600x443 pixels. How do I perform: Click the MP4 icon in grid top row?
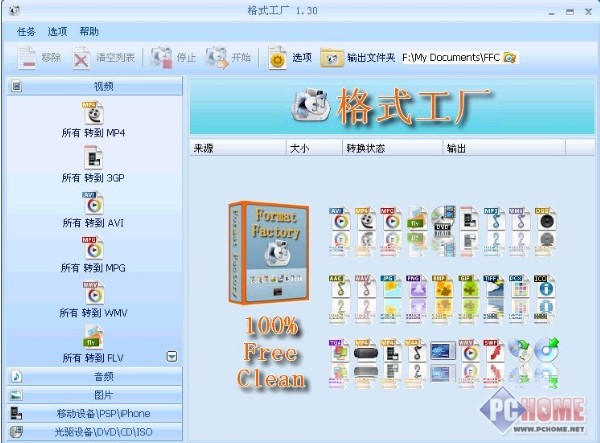365,218
